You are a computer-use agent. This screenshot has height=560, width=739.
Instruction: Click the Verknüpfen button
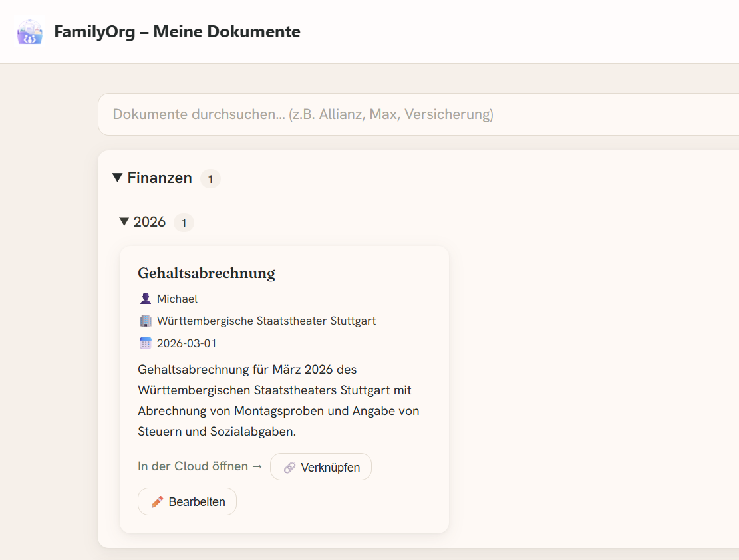(321, 467)
